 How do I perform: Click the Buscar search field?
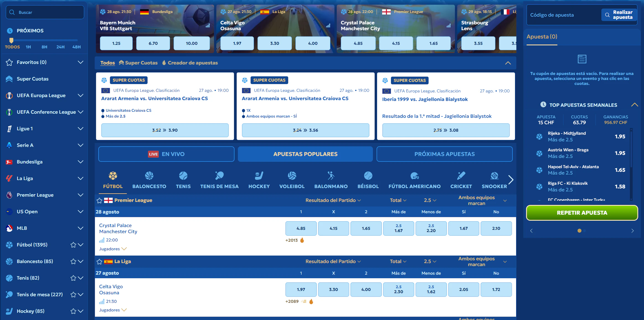[45, 12]
